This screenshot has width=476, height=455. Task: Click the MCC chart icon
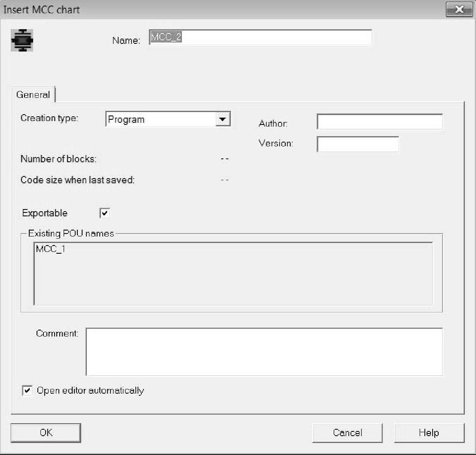point(22,40)
